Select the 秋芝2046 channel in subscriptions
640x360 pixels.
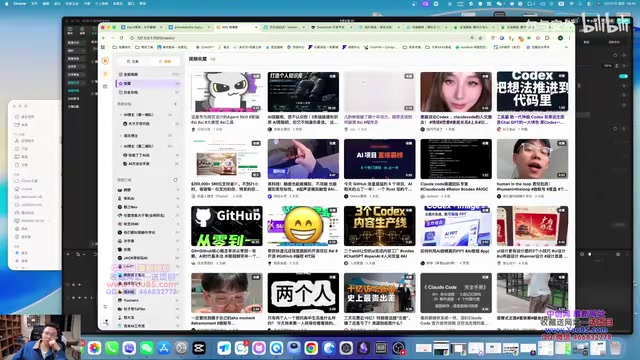(x=149, y=224)
